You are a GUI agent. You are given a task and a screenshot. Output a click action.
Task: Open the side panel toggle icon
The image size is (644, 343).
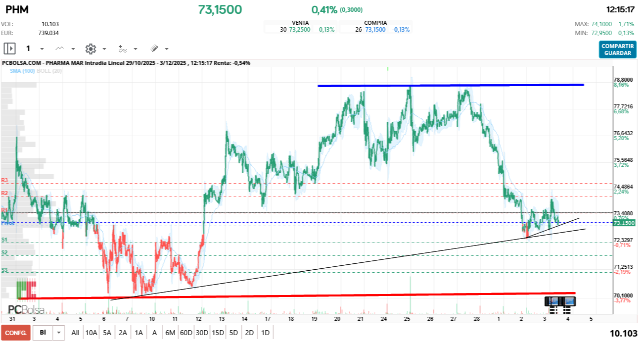[x=10, y=48]
